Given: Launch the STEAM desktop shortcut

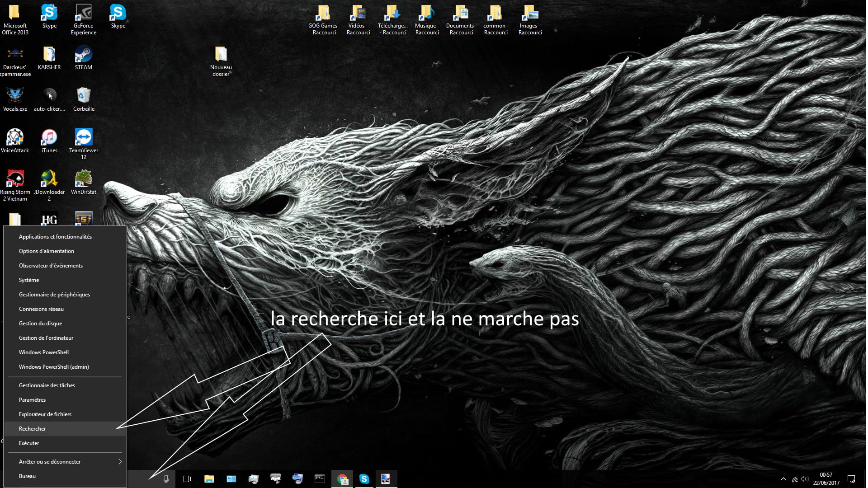Looking at the screenshot, I should pyautogui.click(x=84, y=58).
